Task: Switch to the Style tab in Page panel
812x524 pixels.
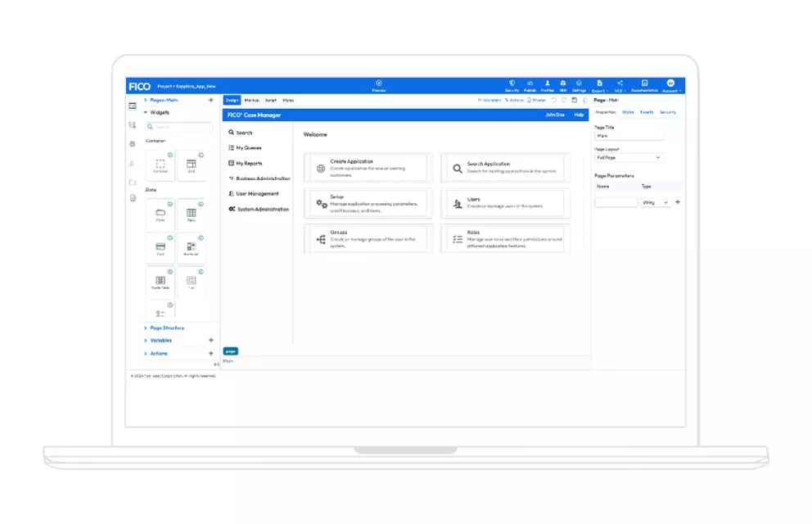Action: click(628, 112)
